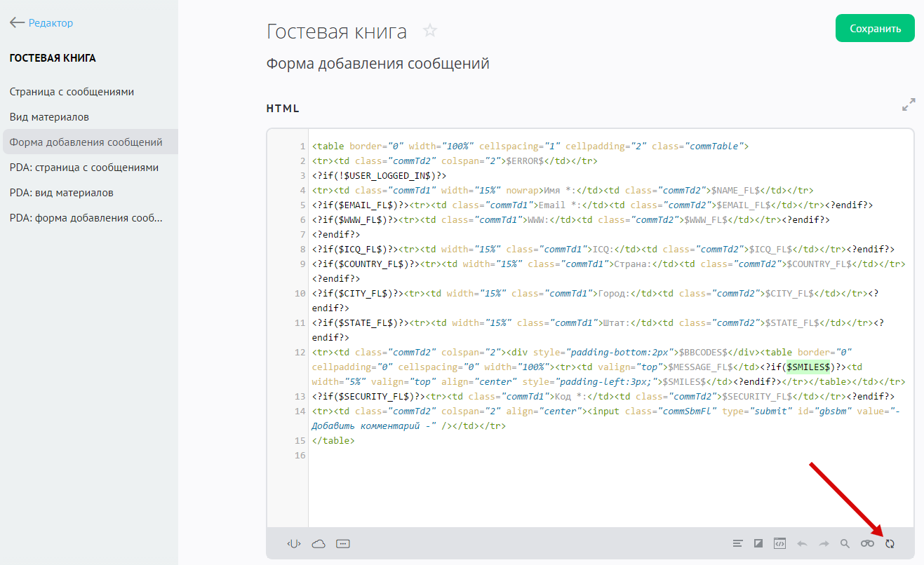924x565 pixels.
Task: Expand the HTML editor to fullscreen
Action: pyautogui.click(x=909, y=105)
